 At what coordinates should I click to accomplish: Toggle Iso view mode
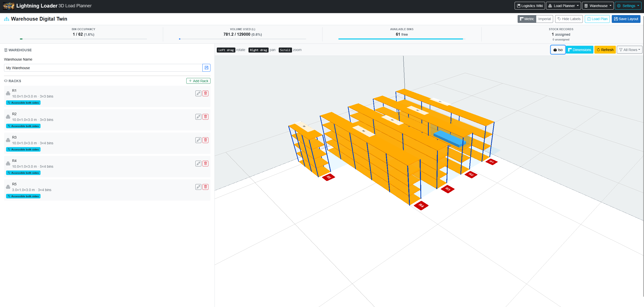558,50
